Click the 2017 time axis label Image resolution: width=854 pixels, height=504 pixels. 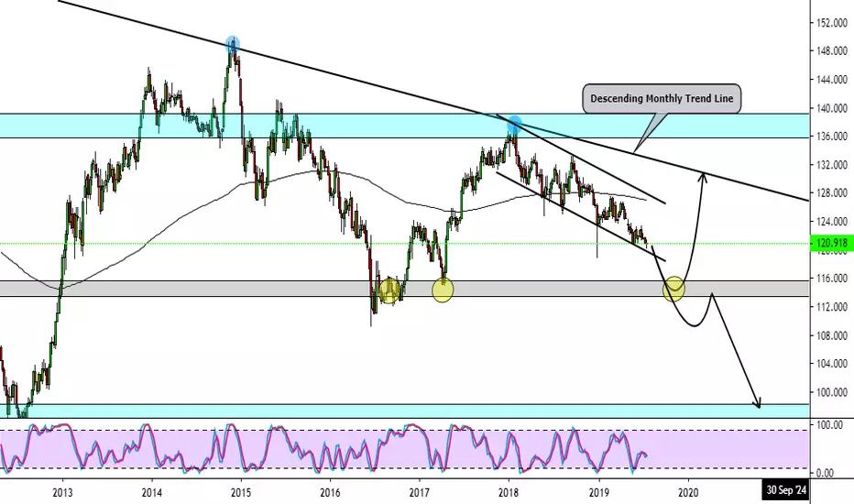tap(420, 493)
